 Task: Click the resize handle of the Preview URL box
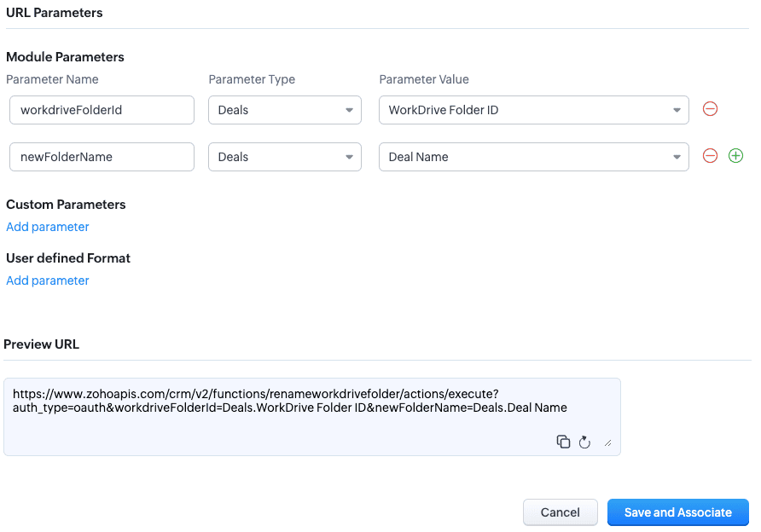[607, 442]
